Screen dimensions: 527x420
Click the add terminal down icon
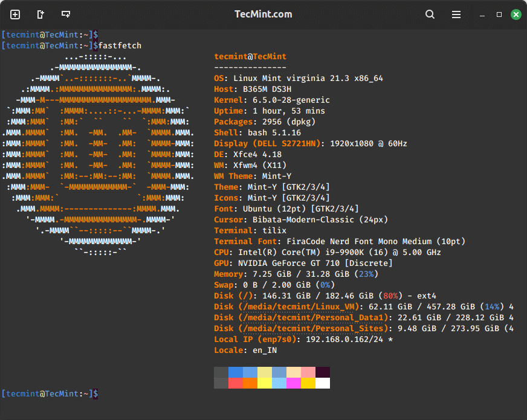pyautogui.click(x=66, y=15)
